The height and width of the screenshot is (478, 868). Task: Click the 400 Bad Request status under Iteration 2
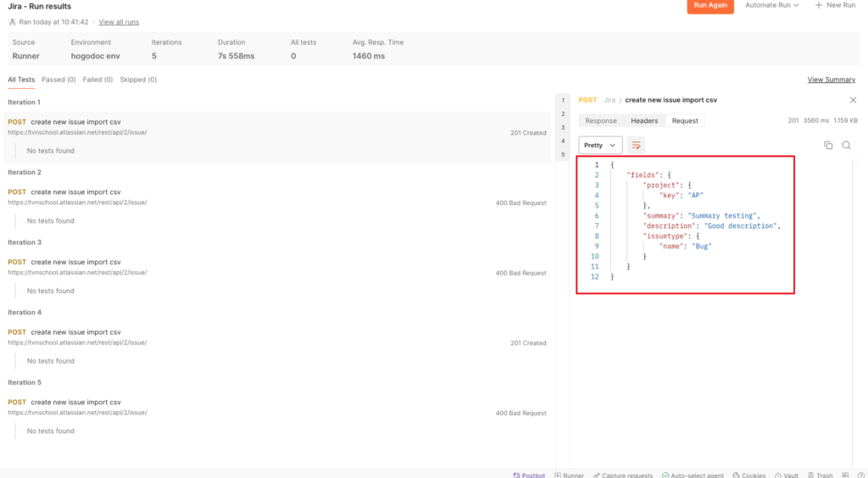[x=521, y=203]
